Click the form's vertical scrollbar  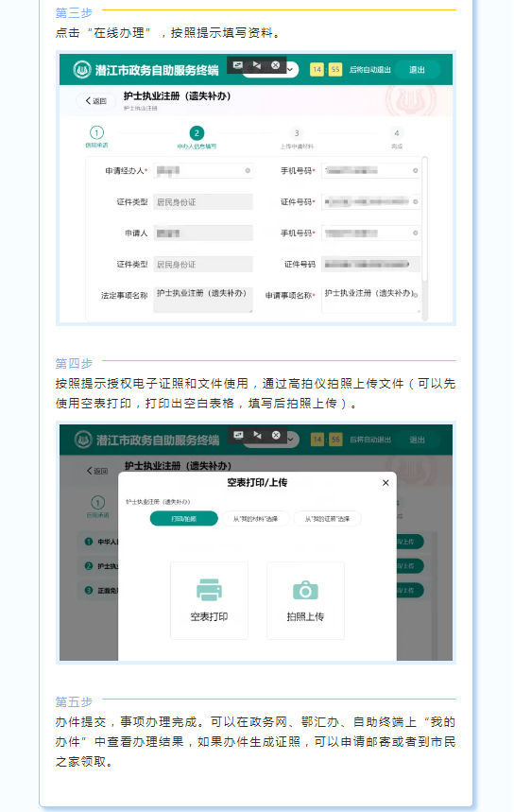(x=425, y=238)
